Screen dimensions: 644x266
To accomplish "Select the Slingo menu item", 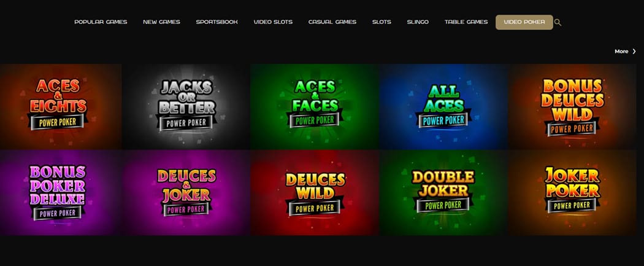I will click(x=418, y=22).
